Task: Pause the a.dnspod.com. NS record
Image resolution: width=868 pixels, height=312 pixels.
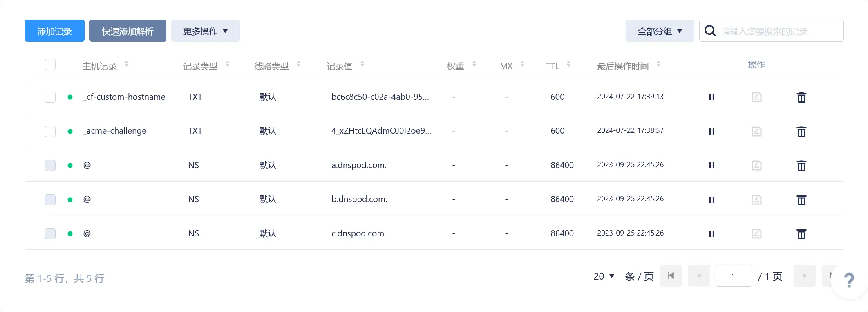Action: click(711, 166)
